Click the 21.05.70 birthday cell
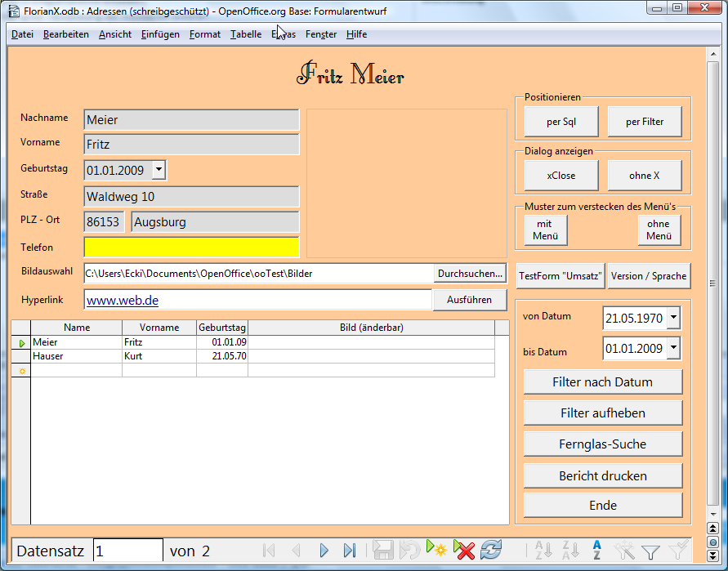728x571 pixels. [222, 356]
